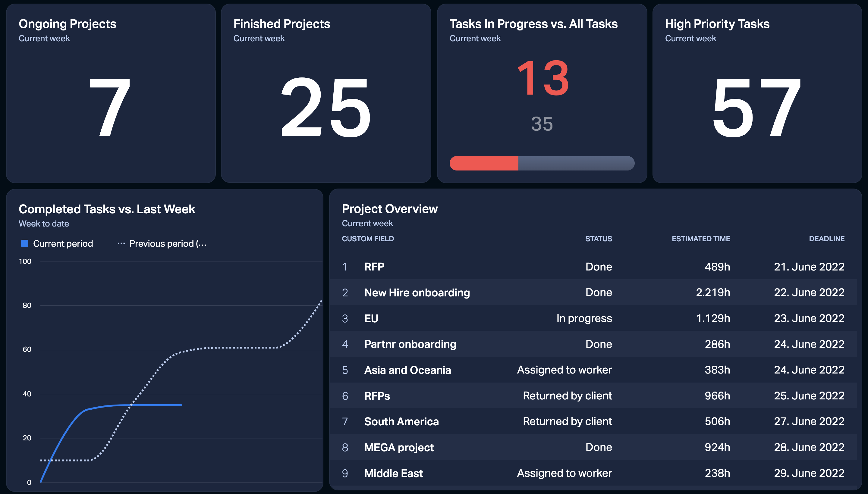Sort by the STATUS column header
Screen dimensions: 868x494
pyautogui.click(x=599, y=239)
